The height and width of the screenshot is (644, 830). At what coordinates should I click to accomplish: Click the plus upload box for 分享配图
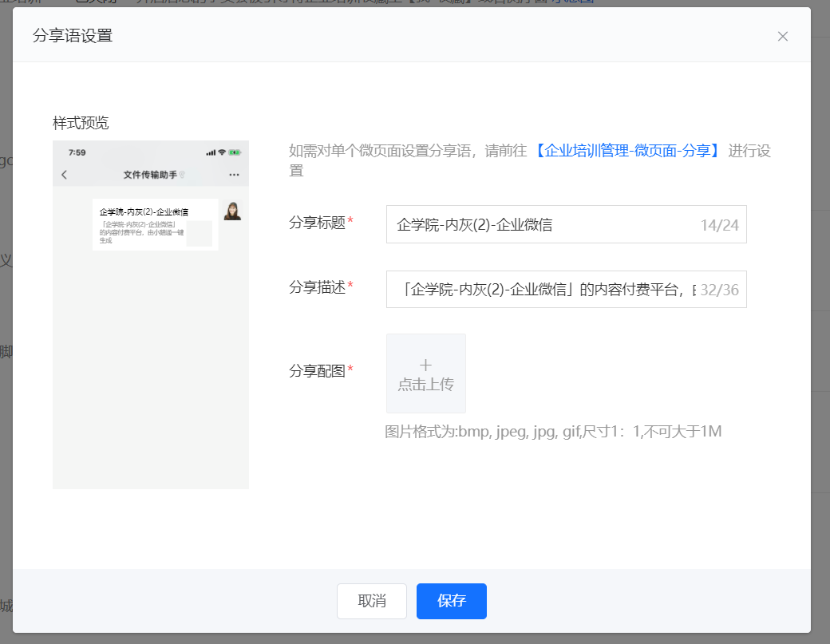425,373
